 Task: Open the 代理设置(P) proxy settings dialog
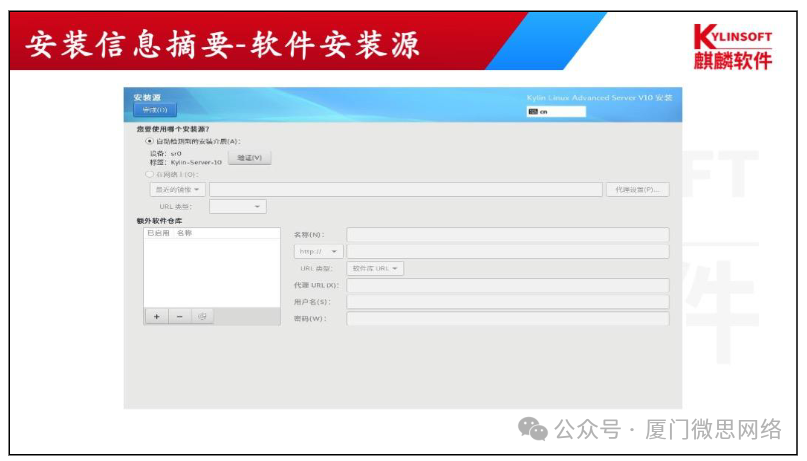point(638,190)
